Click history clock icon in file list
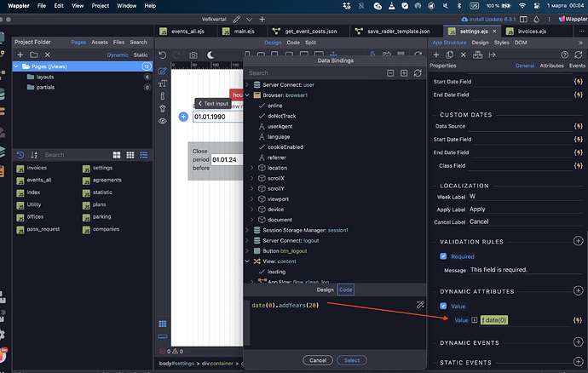Viewport: 588px width, 373px height. 20,155
